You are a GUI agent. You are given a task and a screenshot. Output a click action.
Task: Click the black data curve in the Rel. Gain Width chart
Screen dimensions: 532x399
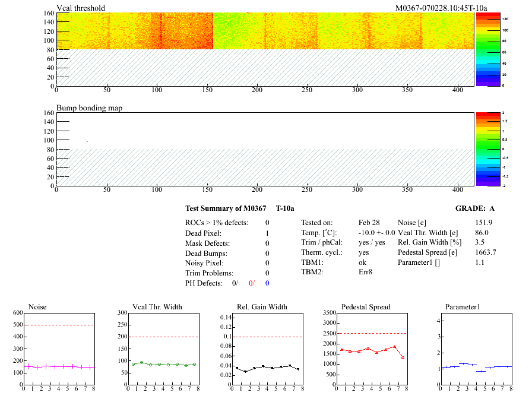267,368
